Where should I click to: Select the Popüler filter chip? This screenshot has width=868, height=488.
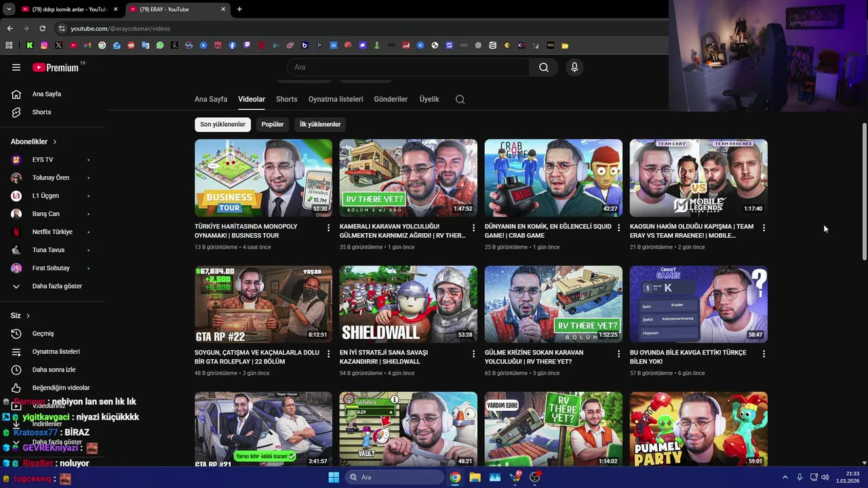point(273,124)
